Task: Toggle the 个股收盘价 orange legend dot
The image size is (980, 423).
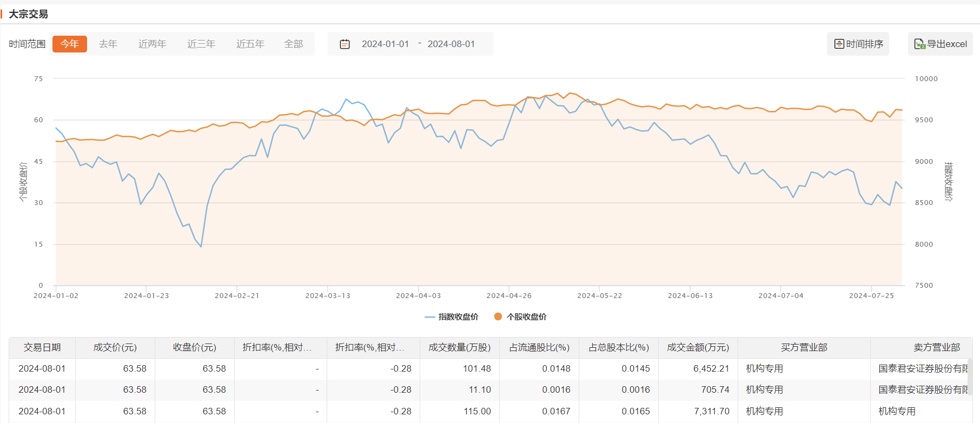Action: (x=498, y=316)
